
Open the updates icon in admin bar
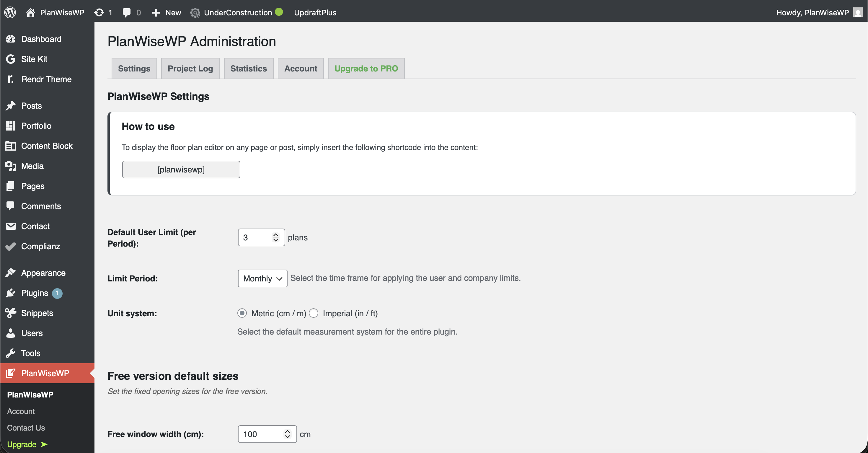99,12
